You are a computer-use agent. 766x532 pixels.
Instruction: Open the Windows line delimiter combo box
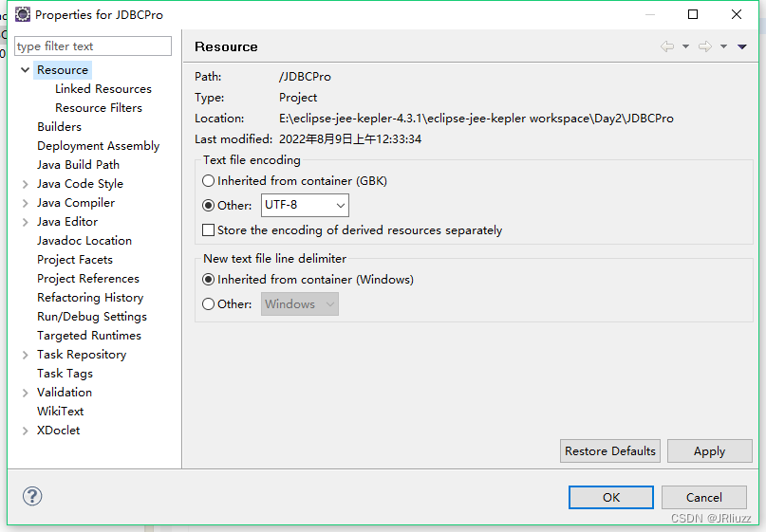299,304
